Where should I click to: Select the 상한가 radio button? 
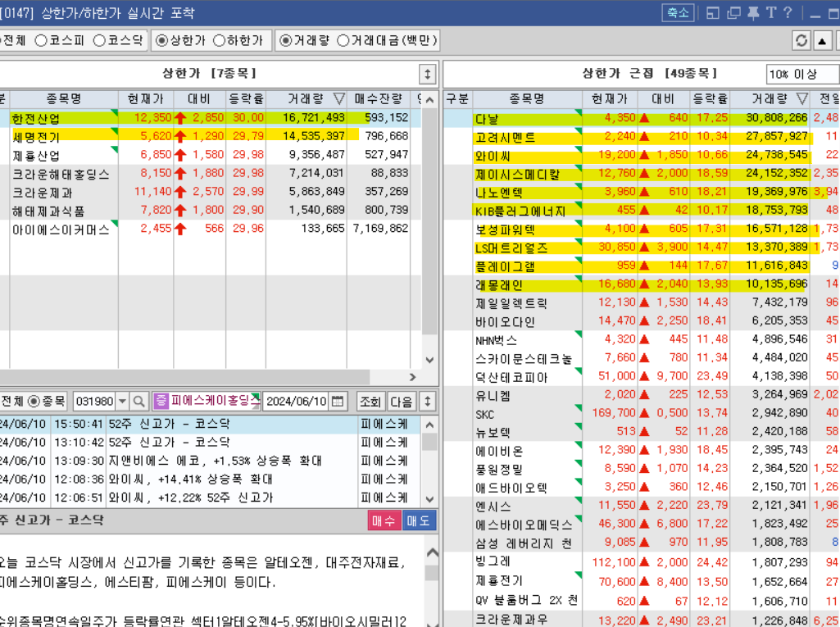pos(161,41)
